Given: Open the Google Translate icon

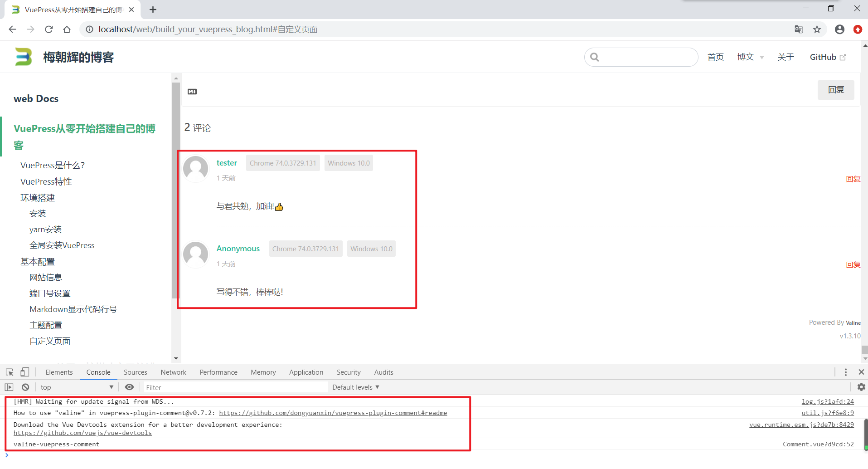Looking at the screenshot, I should pos(799,29).
